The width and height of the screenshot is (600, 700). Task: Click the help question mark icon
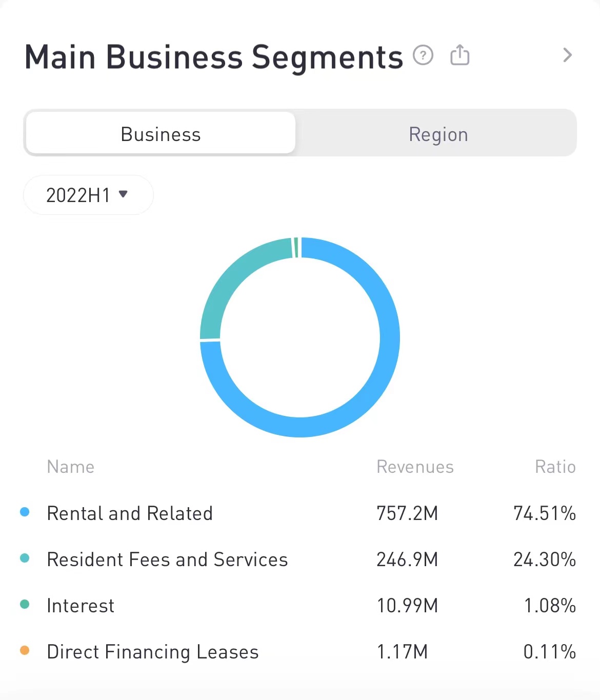click(423, 55)
